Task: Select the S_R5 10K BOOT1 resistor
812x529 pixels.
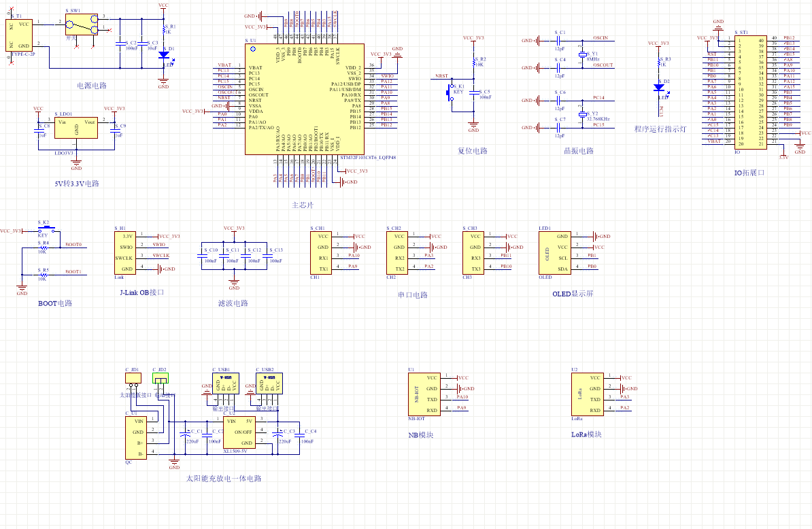Action: [43, 275]
